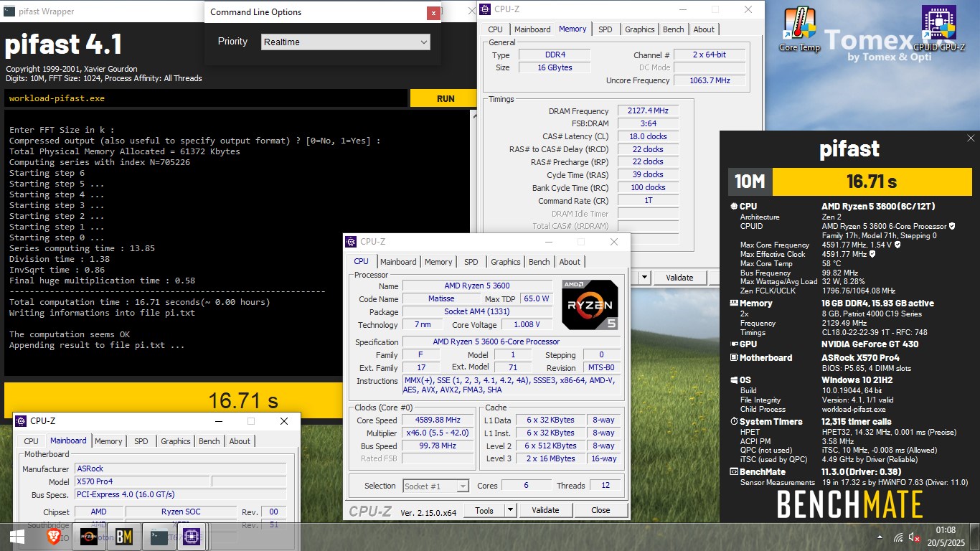Click Validate in the front CPU-Z window
The height and width of the screenshot is (551, 980).
tap(545, 510)
